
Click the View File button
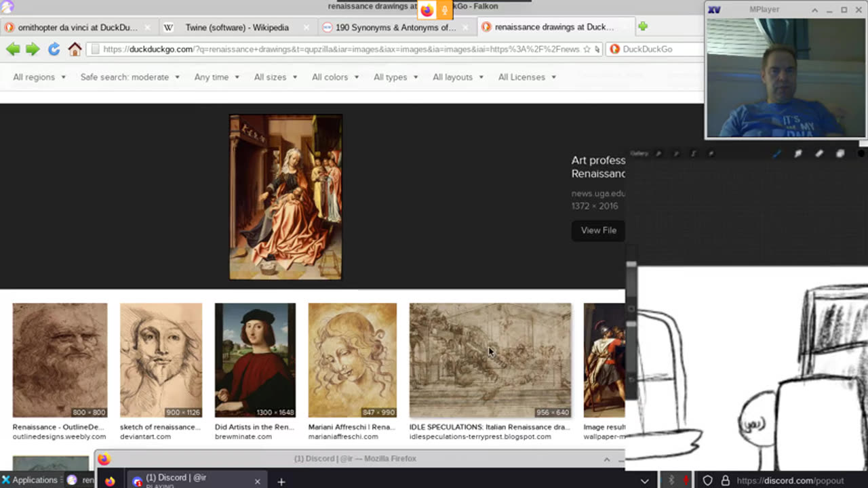pos(598,230)
